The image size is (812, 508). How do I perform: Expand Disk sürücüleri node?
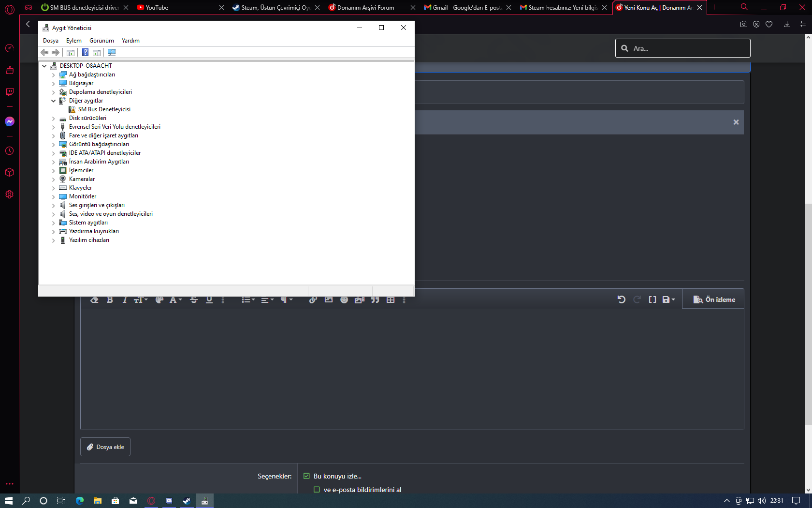(x=53, y=119)
